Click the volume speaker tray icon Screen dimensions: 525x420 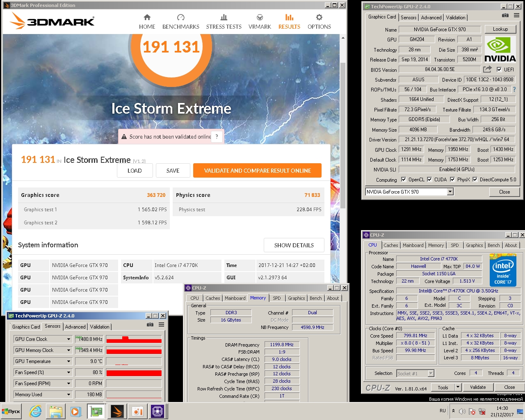pos(462,411)
